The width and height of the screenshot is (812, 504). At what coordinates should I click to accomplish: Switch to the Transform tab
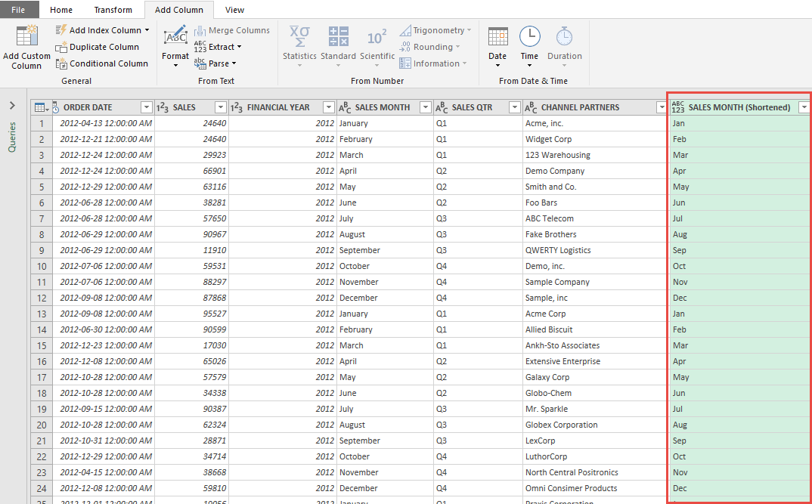coord(113,10)
